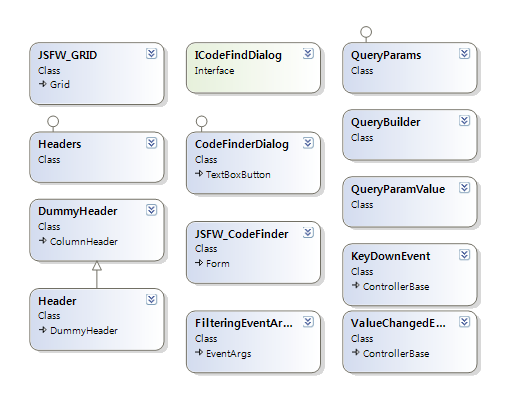This screenshot has width=522, height=412.
Task: Click DummyHeader base label in the Header box
Action: (84, 331)
